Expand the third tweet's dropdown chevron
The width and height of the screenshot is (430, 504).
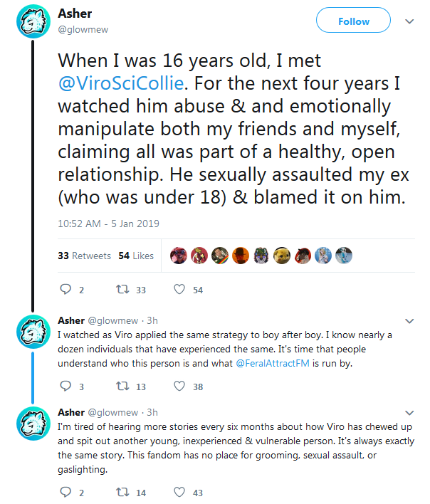click(409, 413)
